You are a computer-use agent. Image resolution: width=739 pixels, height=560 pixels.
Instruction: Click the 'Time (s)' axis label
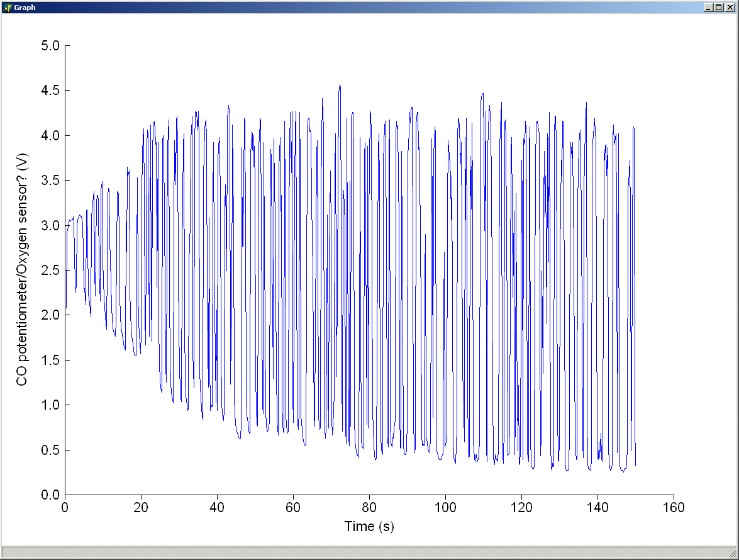coord(369,526)
